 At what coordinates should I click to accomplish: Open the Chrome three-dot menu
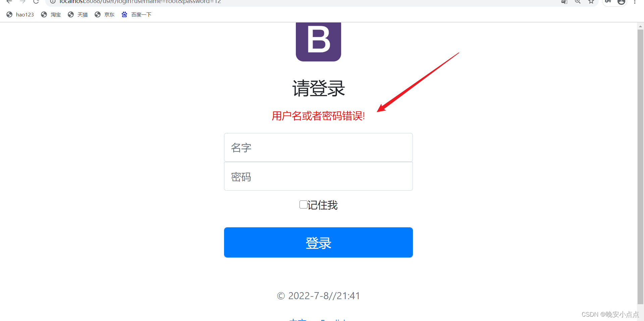tap(635, 2)
